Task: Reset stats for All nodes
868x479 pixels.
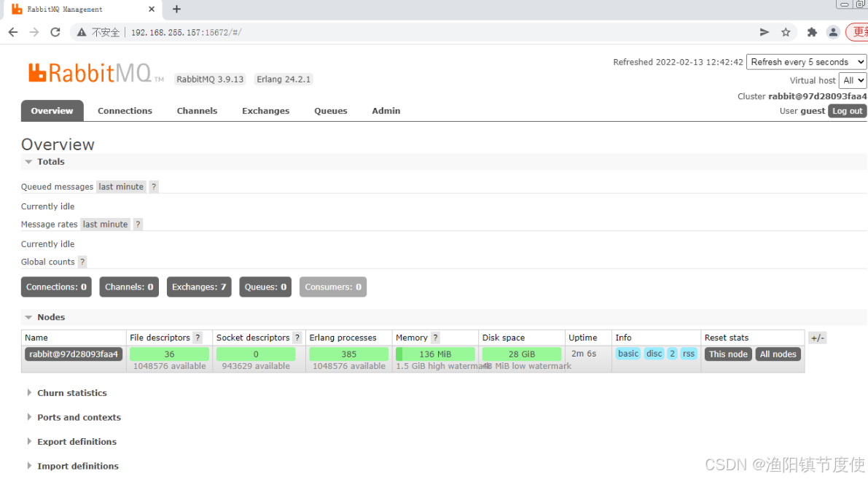Action: [x=778, y=354]
